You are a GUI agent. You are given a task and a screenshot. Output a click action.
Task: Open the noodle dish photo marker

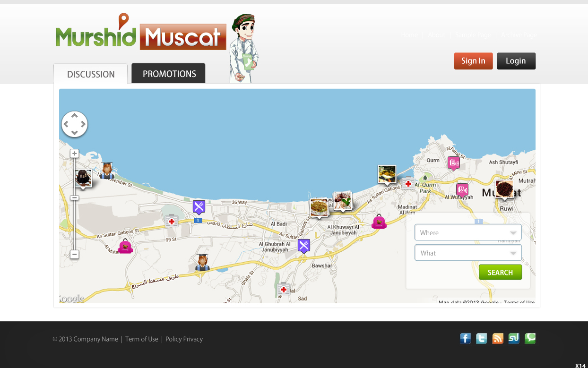(x=320, y=208)
